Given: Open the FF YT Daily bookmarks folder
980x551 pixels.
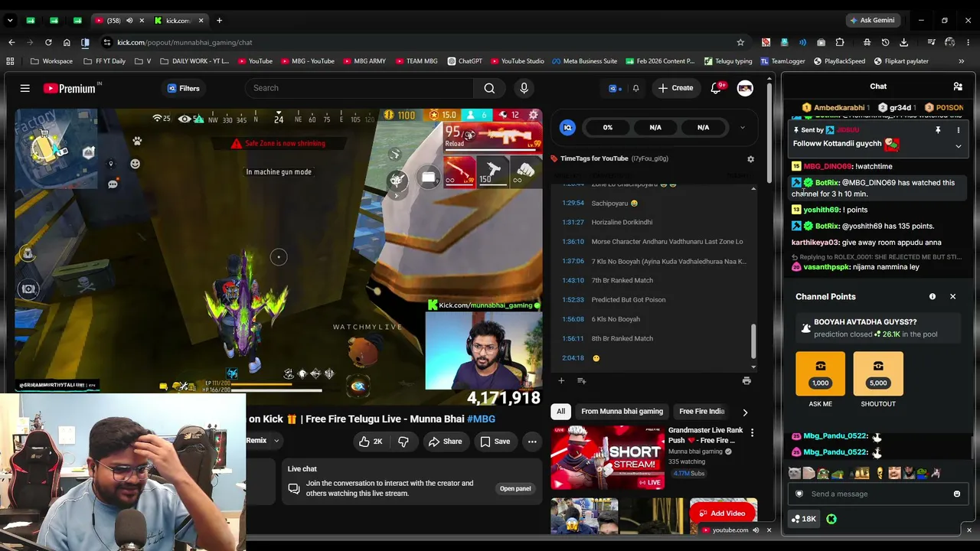Looking at the screenshot, I should point(104,61).
